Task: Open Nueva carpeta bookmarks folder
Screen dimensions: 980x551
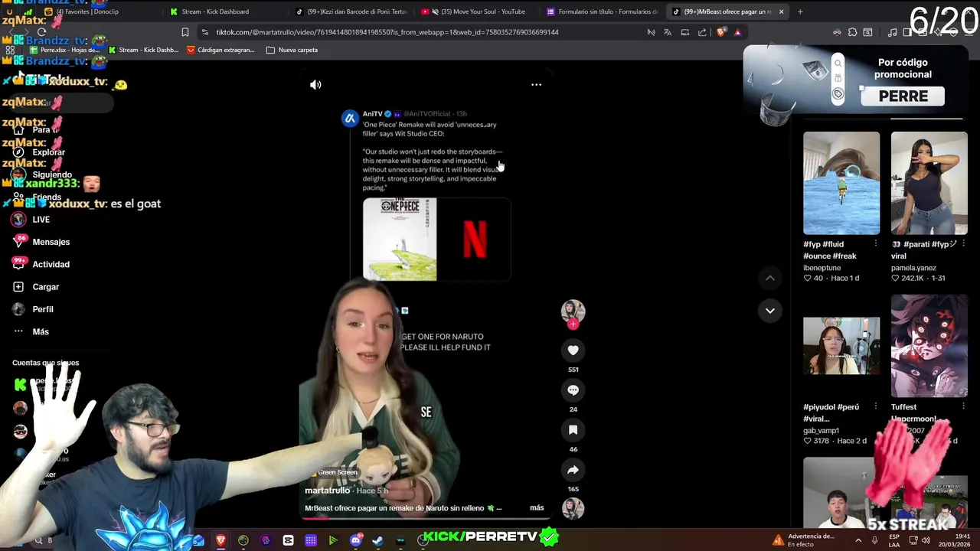Action: point(292,50)
